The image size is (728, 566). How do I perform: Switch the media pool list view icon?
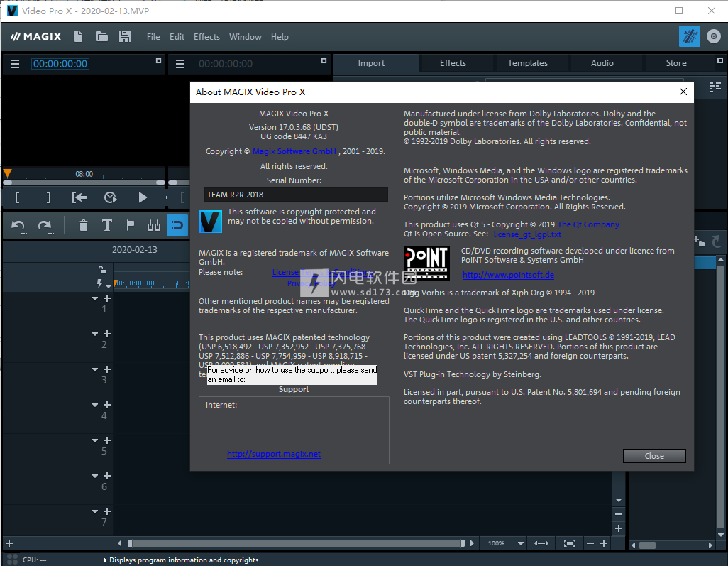tap(715, 87)
